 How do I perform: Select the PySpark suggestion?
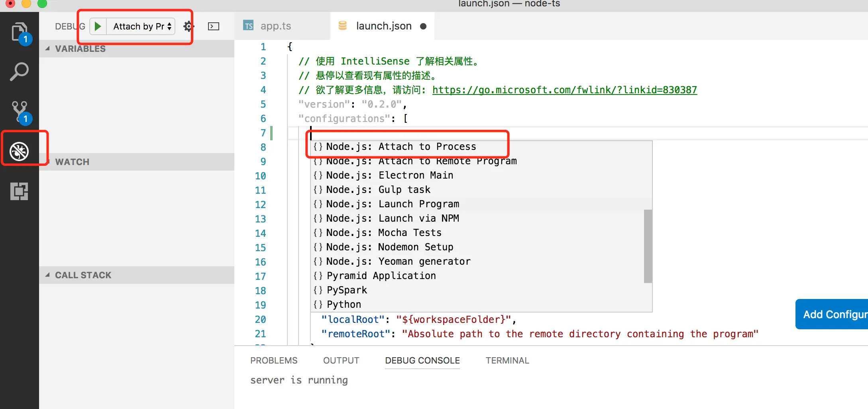[x=481, y=290]
